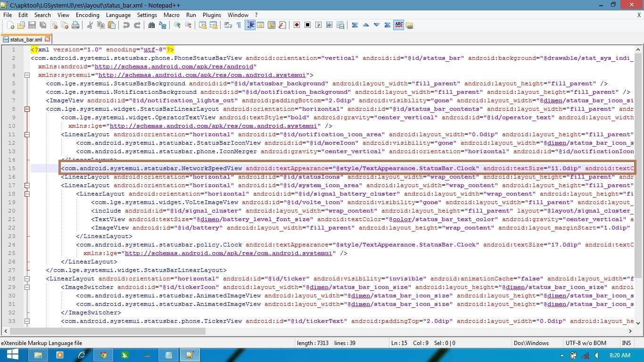Open the Function List toolbar icon
The height and width of the screenshot is (362, 644).
pyautogui.click(x=282, y=25)
